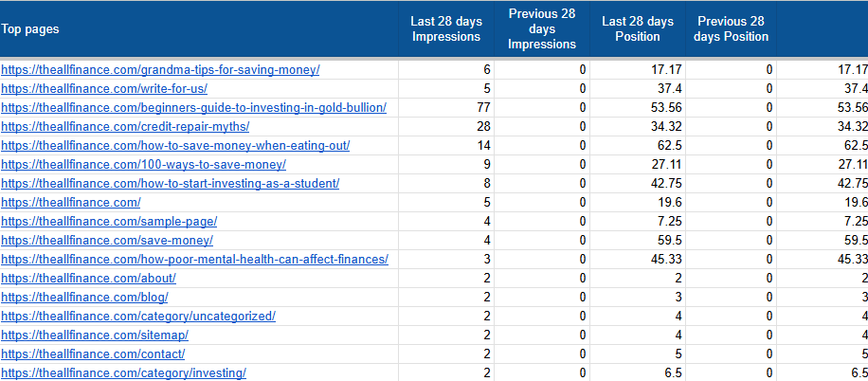This screenshot has height=381, width=868.
Task: Visit the save-money page link
Action: (x=107, y=241)
